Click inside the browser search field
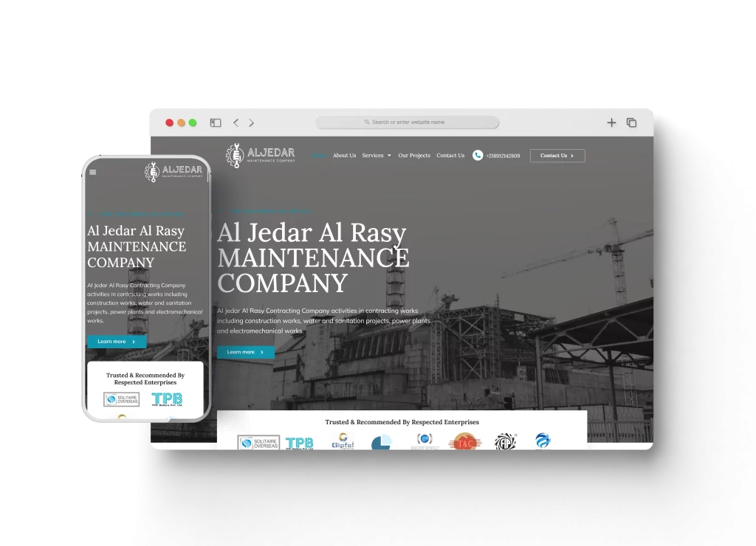 [x=408, y=122]
